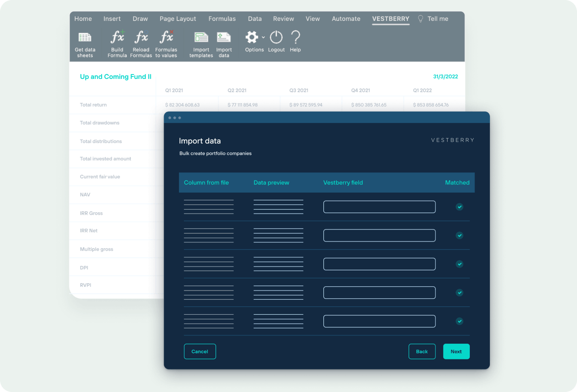Select the DPI row label
Screen dimensions: 577x392
point(84,268)
